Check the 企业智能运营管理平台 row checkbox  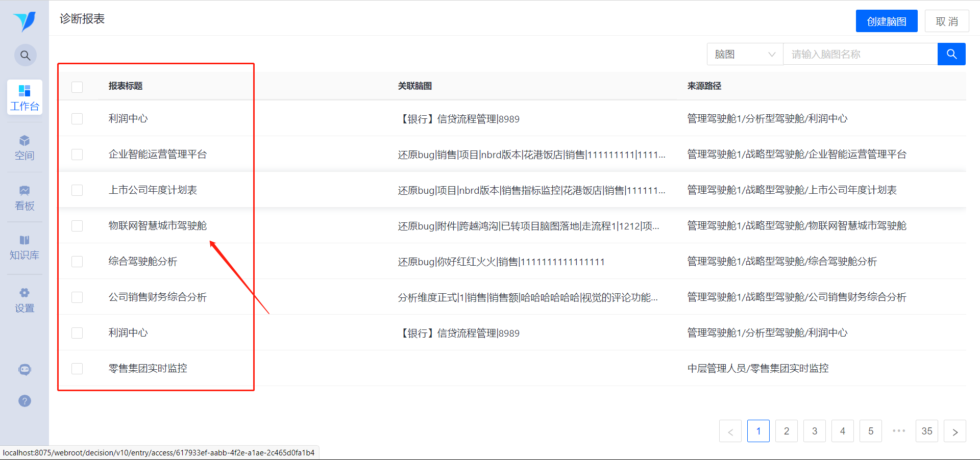77,155
